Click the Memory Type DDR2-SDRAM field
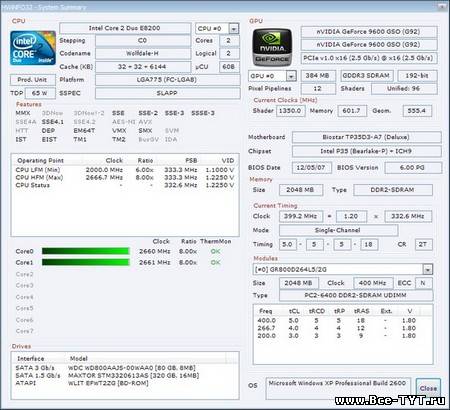Image resolution: width=450 pixels, height=410 pixels. tap(393, 190)
